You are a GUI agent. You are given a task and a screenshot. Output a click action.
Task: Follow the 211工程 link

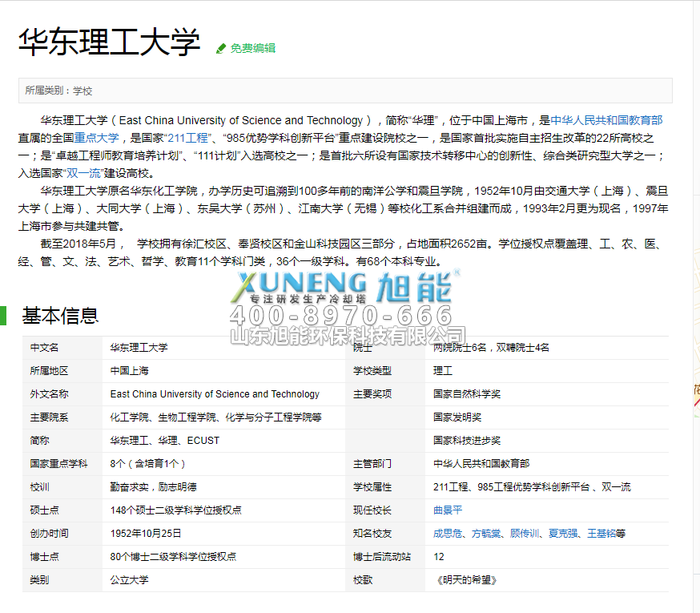(187, 138)
